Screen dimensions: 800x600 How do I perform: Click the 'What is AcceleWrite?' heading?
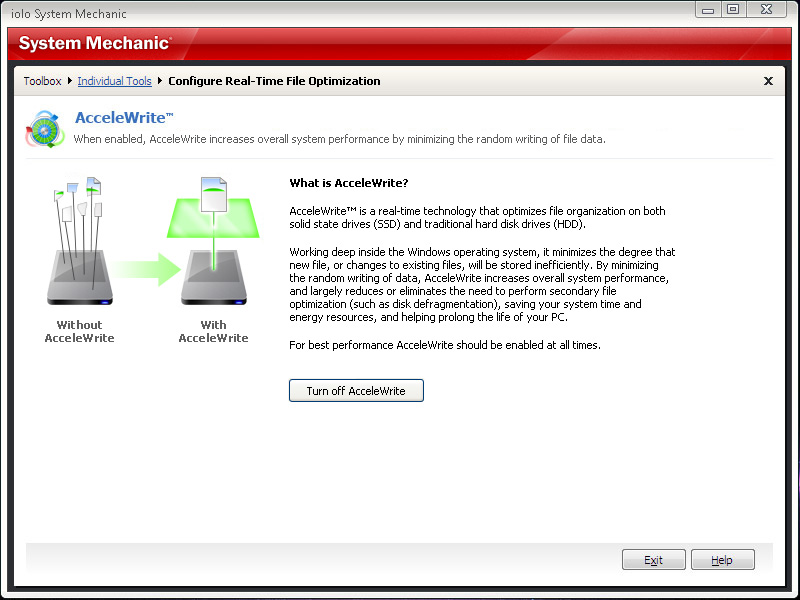tap(348, 183)
